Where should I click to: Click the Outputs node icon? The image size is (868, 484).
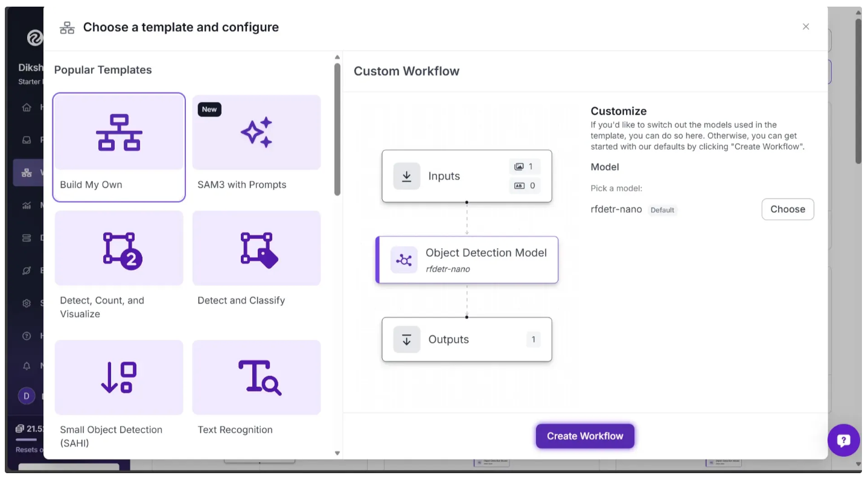coord(406,340)
